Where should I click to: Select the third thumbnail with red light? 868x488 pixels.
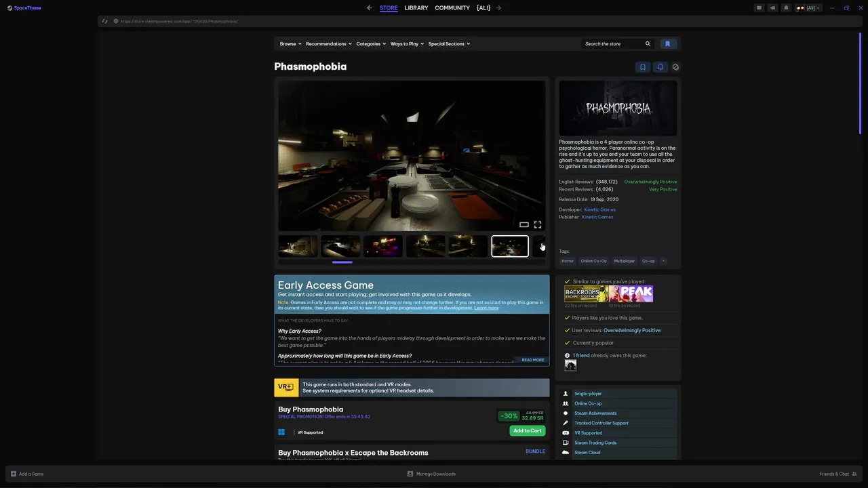pos(383,246)
